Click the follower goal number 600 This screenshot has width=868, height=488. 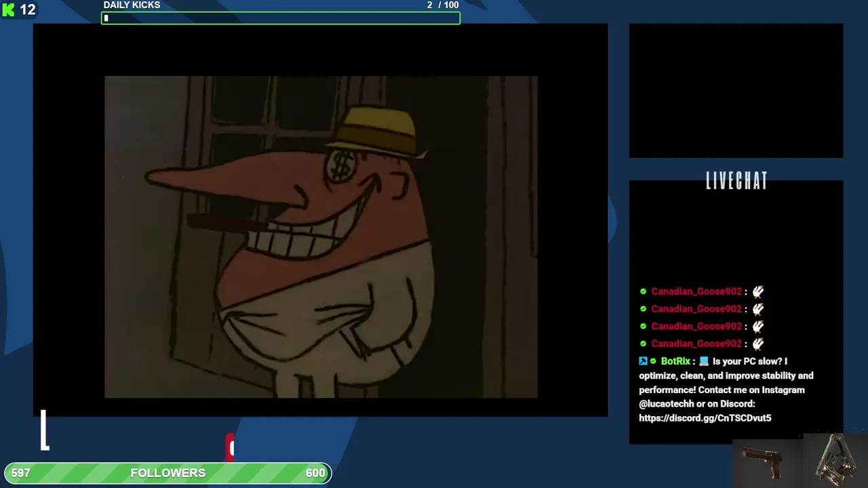pyautogui.click(x=315, y=473)
